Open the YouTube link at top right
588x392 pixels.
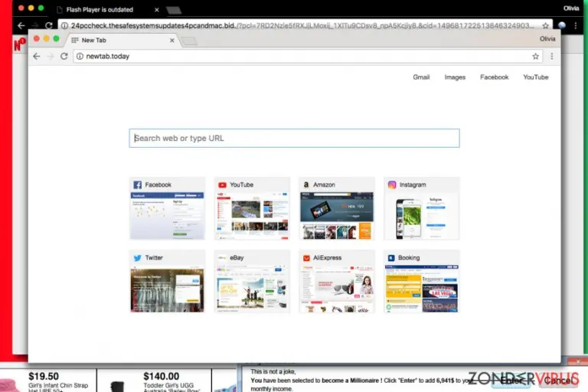(535, 77)
